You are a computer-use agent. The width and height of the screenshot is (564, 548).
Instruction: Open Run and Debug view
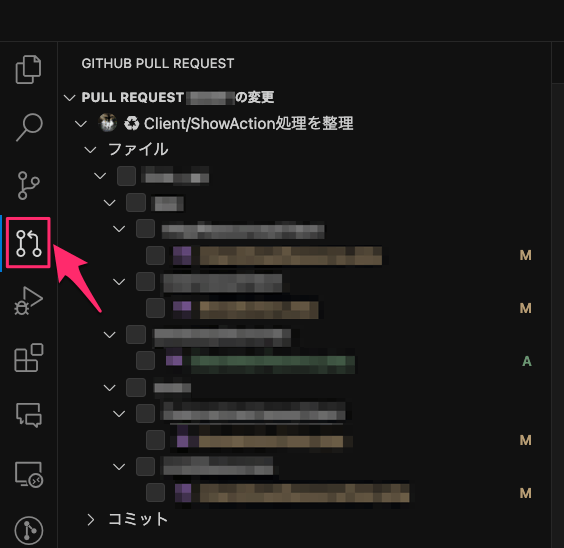(28, 301)
